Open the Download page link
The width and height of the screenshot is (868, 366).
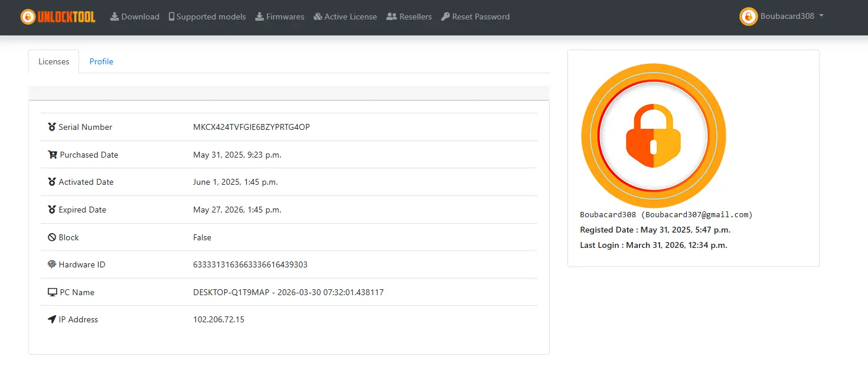pyautogui.click(x=135, y=17)
